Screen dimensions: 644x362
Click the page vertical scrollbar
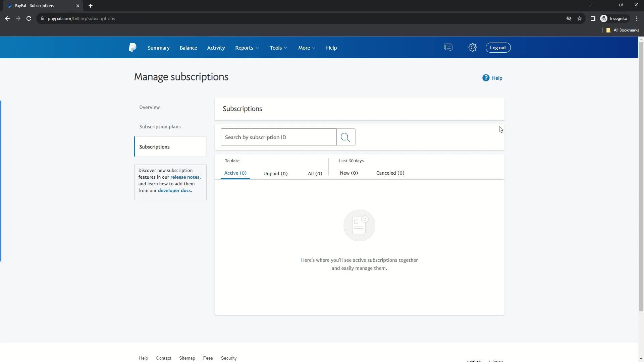[x=641, y=177]
